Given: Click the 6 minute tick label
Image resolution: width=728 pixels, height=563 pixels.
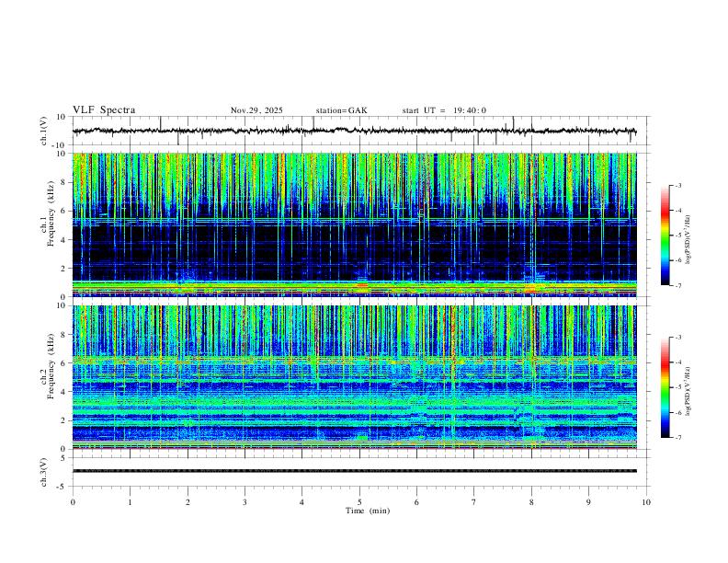Looking at the screenshot, I should pos(416,502).
